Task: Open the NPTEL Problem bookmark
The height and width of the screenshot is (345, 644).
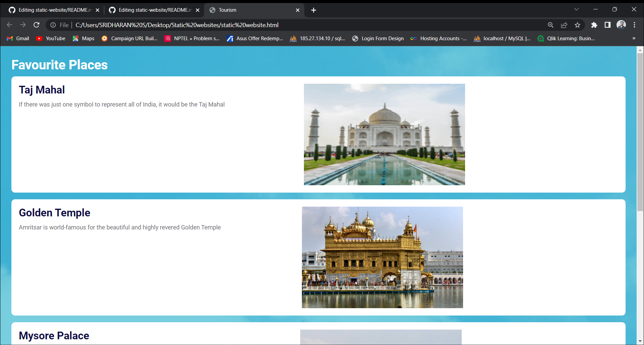Action: click(192, 39)
